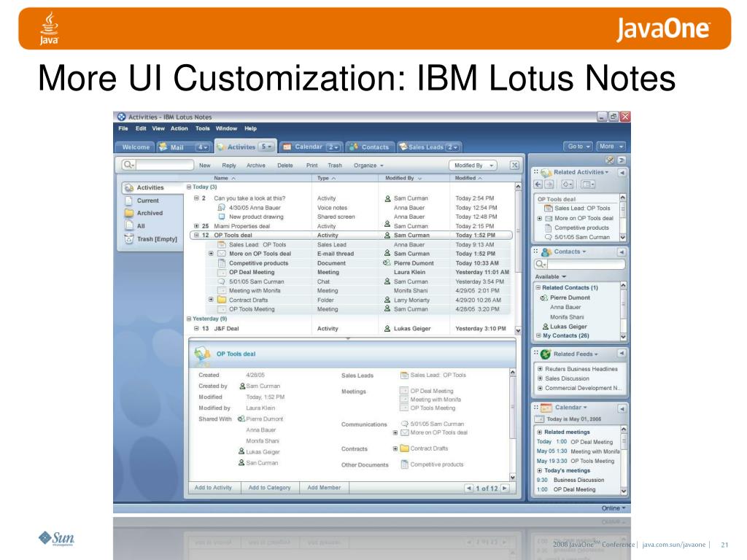Collapse the Today (3) group
The width and height of the screenshot is (747, 560).
[189, 187]
